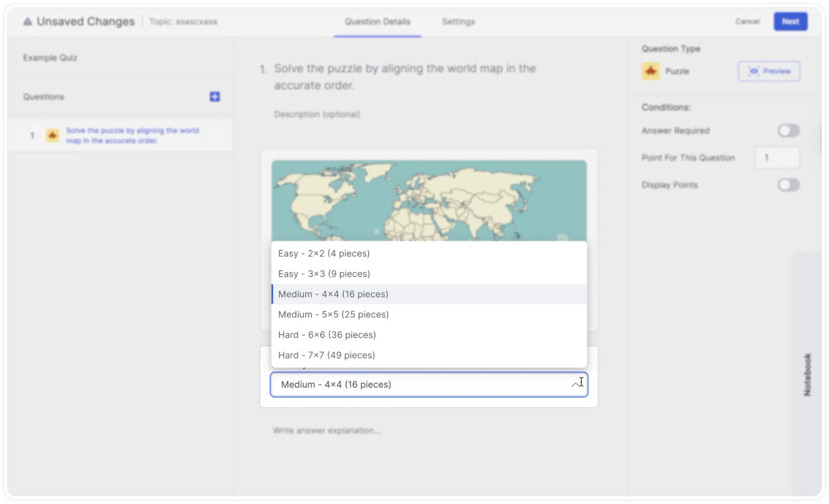Collapse the difficulty dropdown via its chevron

coord(575,385)
